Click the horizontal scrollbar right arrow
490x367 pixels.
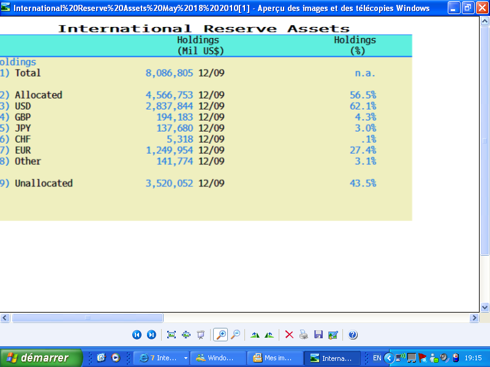tap(474, 318)
